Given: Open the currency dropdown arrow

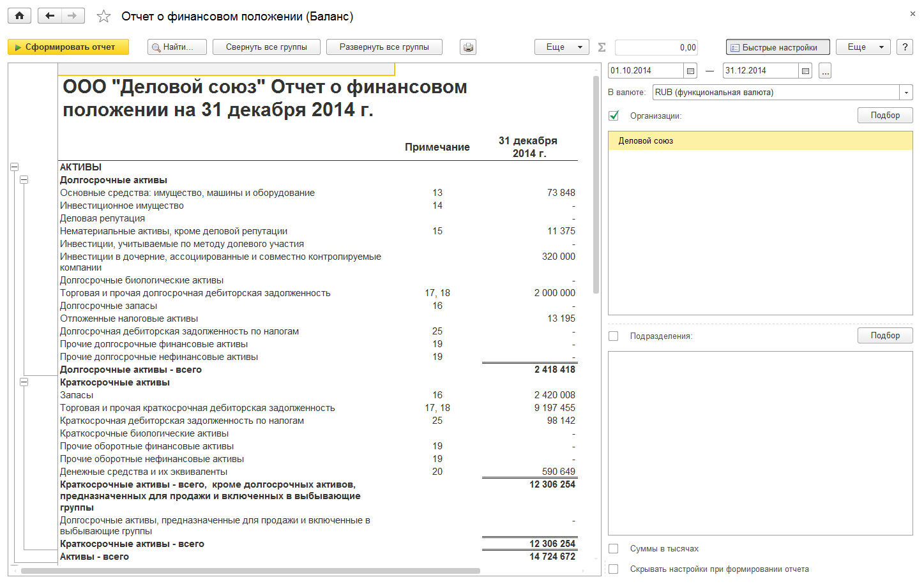Looking at the screenshot, I should click(906, 93).
